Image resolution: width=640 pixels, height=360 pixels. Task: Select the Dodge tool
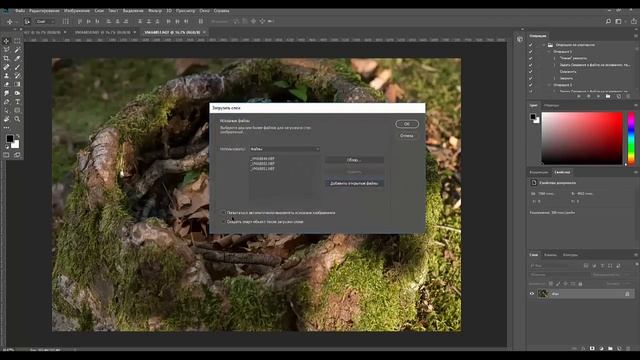click(x=17, y=93)
